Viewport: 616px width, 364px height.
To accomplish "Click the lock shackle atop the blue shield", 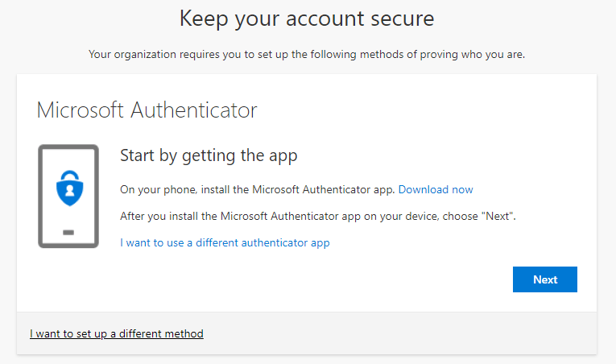I will tap(68, 176).
